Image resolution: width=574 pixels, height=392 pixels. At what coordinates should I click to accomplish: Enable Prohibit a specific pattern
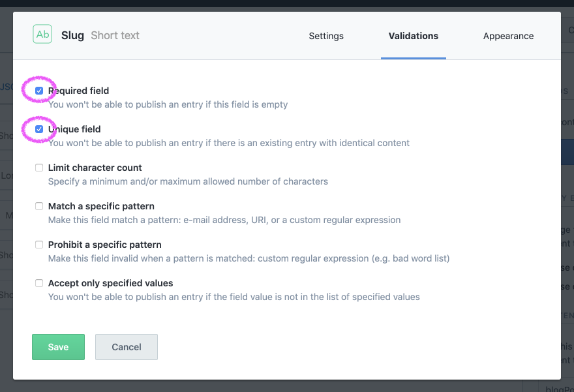pyautogui.click(x=38, y=244)
